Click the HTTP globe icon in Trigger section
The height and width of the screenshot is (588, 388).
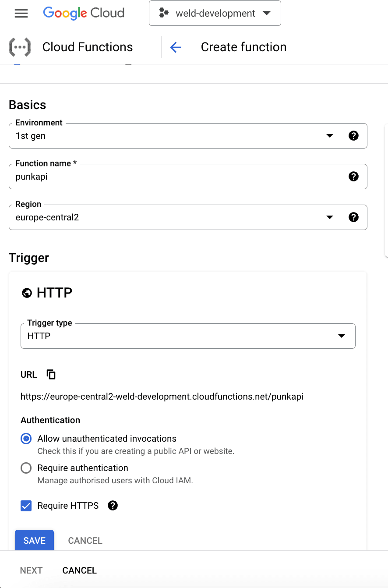[27, 293]
